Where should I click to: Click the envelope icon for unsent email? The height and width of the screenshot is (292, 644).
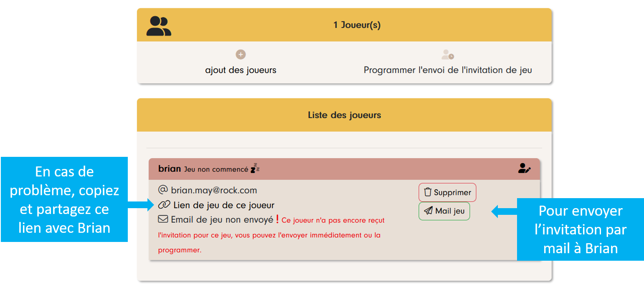coord(163,219)
